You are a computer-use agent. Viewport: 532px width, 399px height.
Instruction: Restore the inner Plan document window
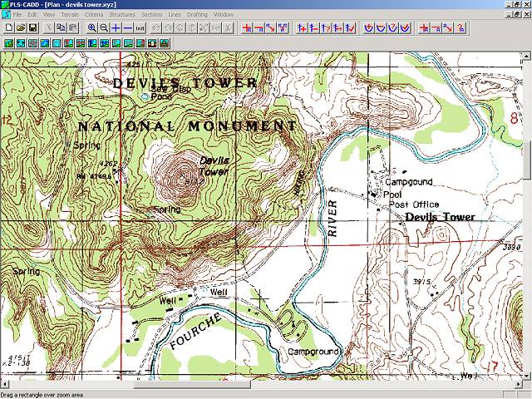coord(517,15)
